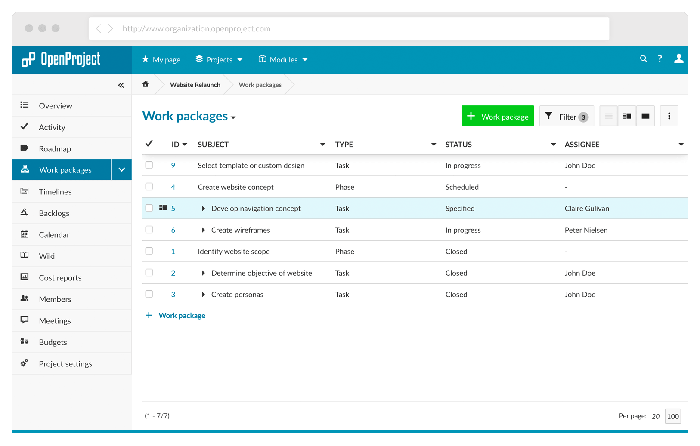The height and width of the screenshot is (446, 700).
Task: Open the user account avatar icon
Action: 679,58
